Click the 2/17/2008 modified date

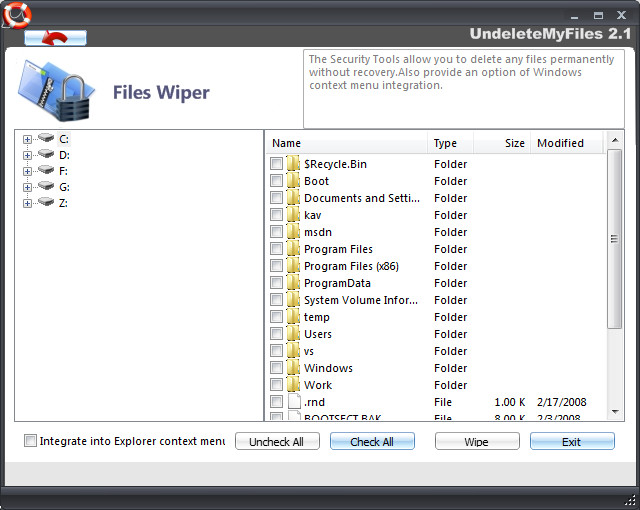(562, 402)
